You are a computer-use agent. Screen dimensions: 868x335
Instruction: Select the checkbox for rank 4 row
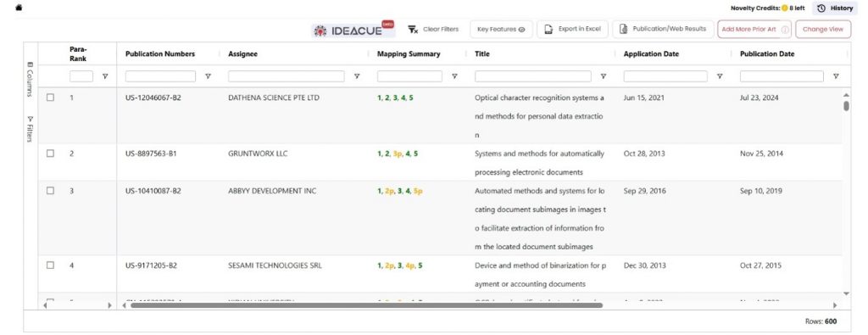(50, 265)
